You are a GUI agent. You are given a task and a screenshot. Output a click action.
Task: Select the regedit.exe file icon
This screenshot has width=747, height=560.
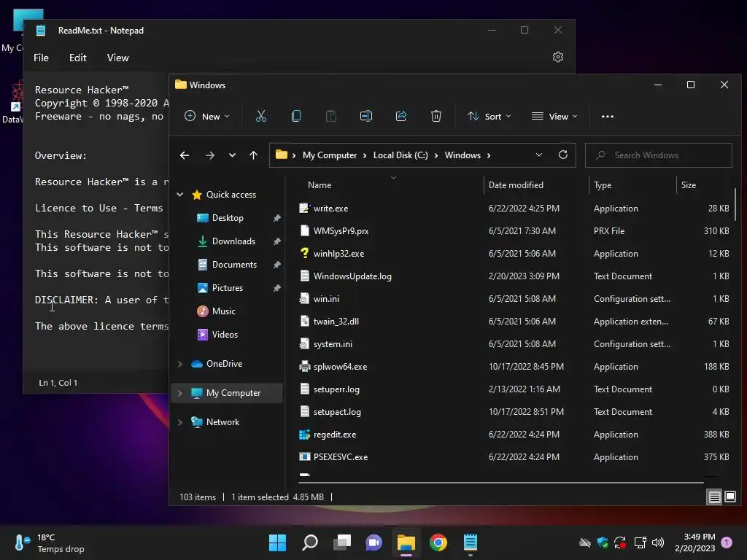point(304,435)
